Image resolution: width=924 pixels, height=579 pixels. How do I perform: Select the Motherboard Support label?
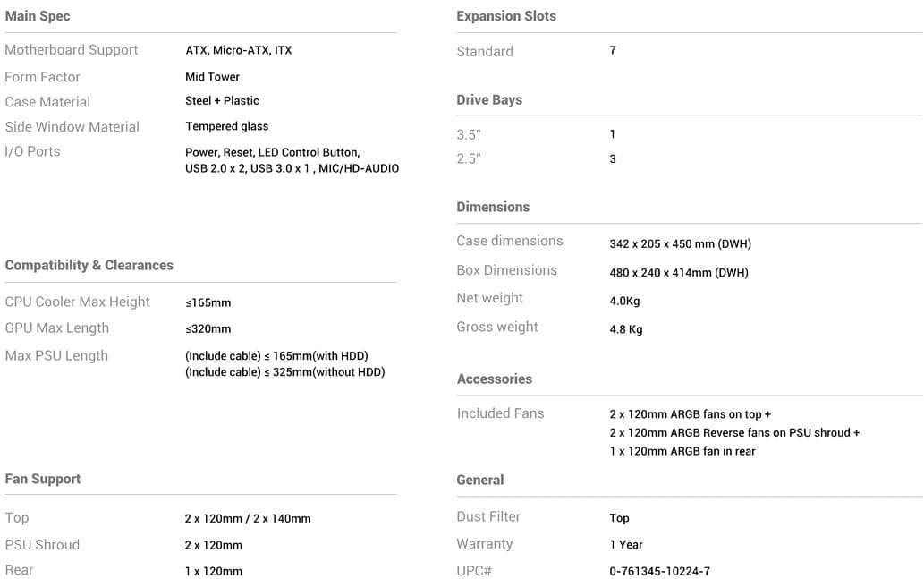point(72,50)
